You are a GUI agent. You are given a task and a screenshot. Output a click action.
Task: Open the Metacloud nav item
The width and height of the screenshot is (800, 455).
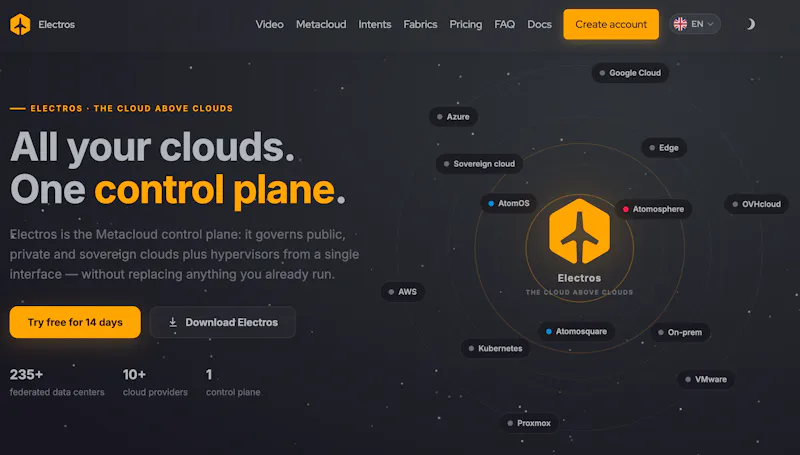tap(321, 24)
